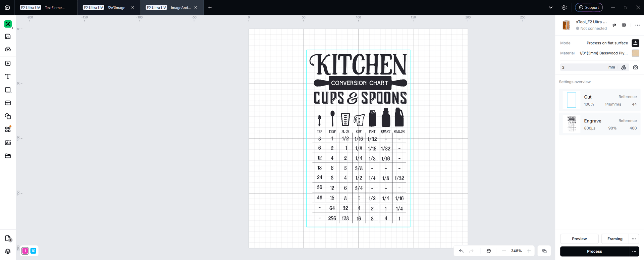Add a new project tab
The height and width of the screenshot is (260, 644).
(x=210, y=7)
